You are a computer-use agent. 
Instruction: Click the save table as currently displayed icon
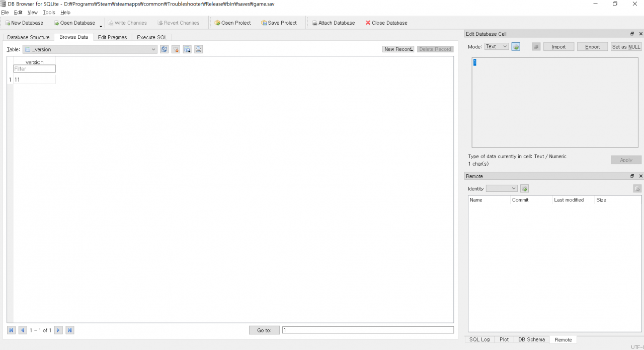click(x=187, y=49)
